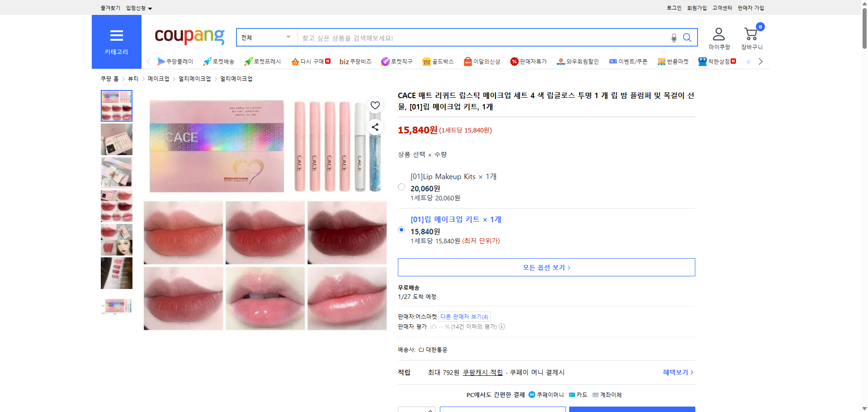Click the search magnifier icon

[687, 38]
